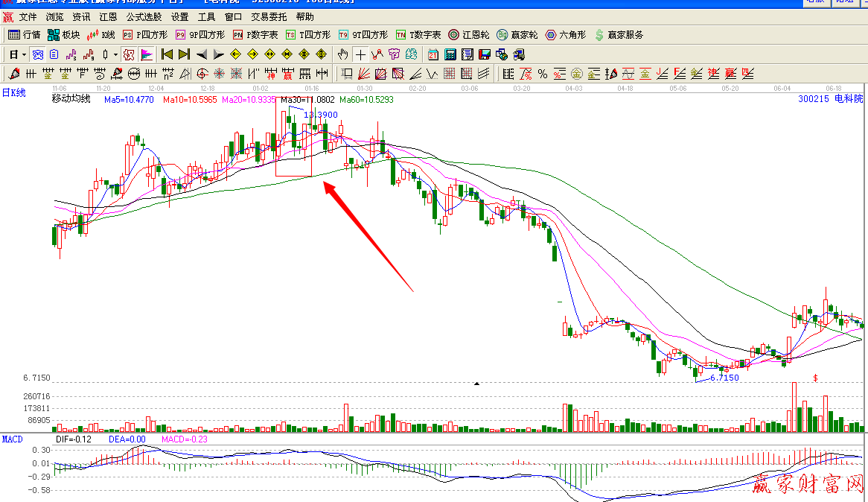868x502 pixels.
Task: Click the save floppy disk icon
Action: click(485, 54)
